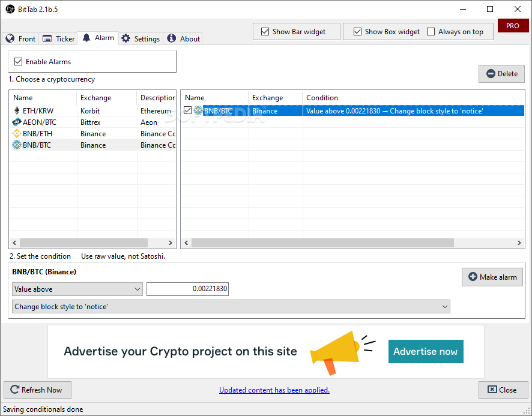Select BNB/BTC row in cryptocurrency list
Viewport: 532px width, 416px height.
tap(92, 145)
